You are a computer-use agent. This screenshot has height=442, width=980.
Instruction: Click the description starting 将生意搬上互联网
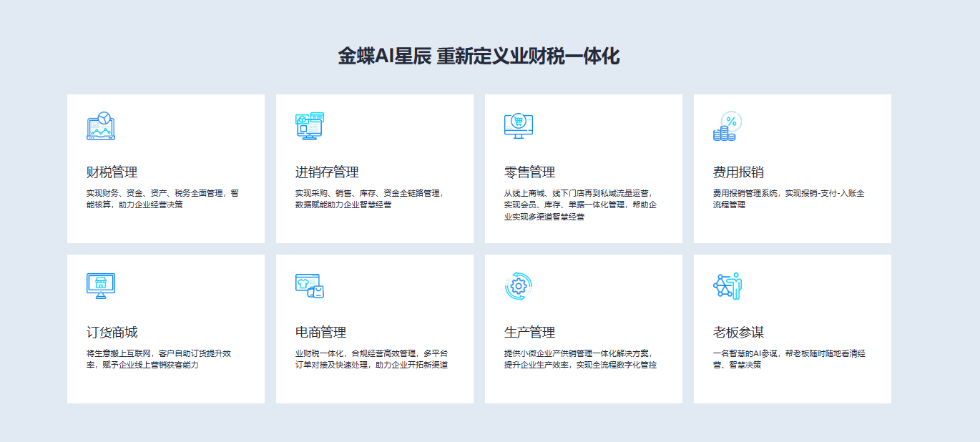tap(158, 359)
